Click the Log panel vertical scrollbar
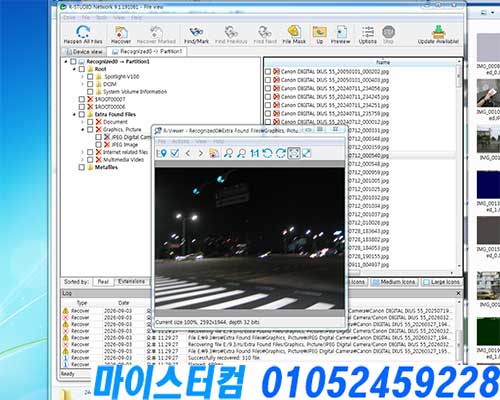Image resolution: width=500 pixels, height=400 pixels. 459,332
